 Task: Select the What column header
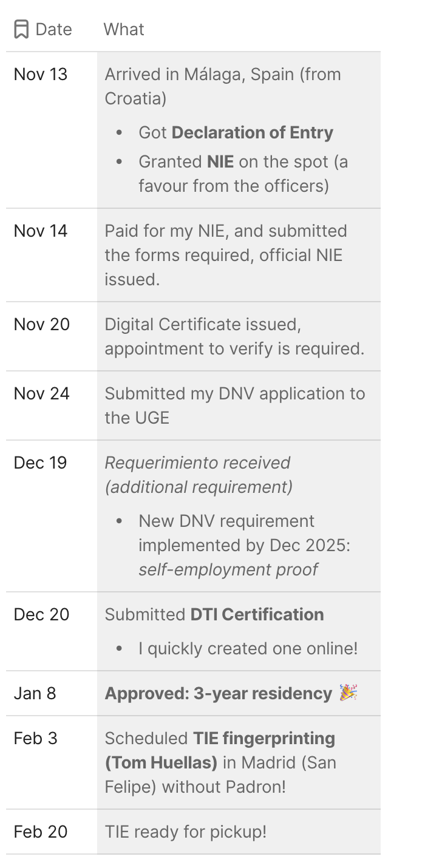tap(124, 29)
